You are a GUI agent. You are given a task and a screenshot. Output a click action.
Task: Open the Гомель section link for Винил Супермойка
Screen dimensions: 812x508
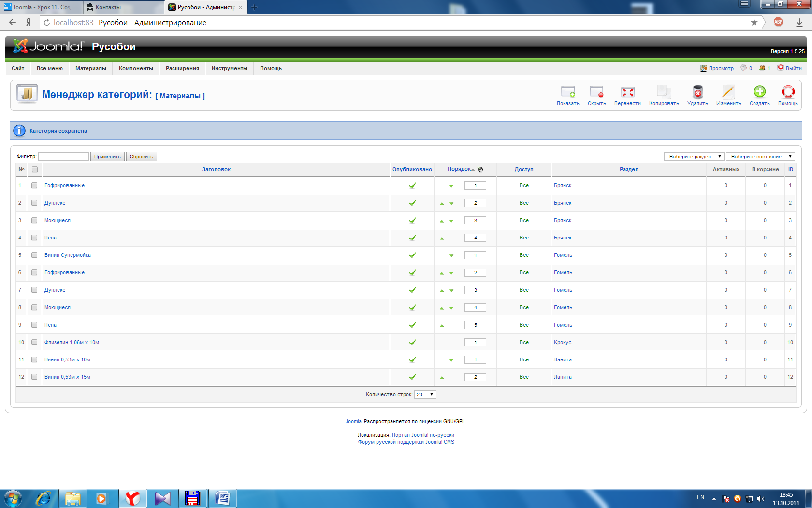[x=563, y=255]
